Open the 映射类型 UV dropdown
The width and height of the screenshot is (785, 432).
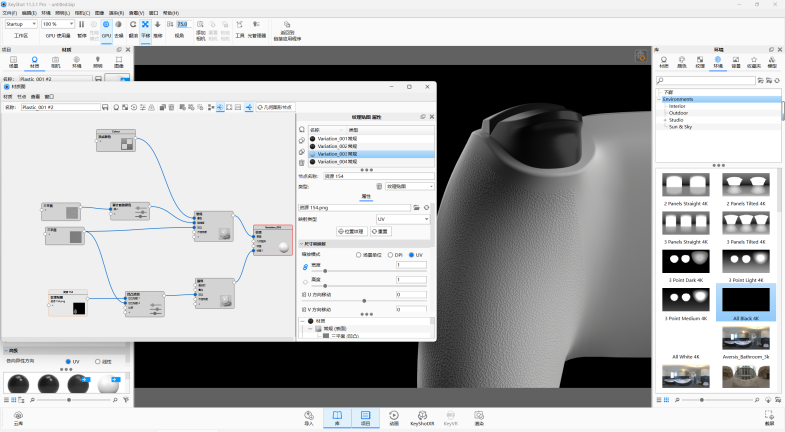click(x=404, y=218)
